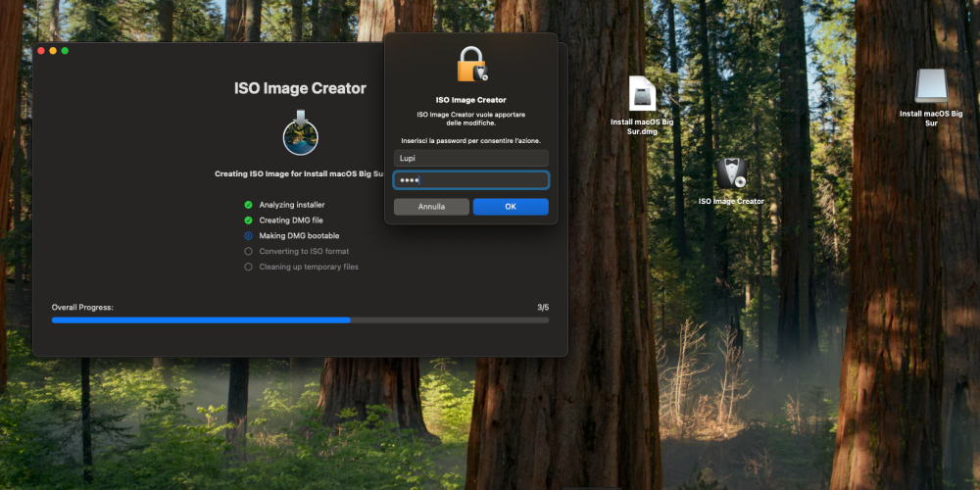
Task: Select the Install macOS Big Sur.dmg file icon on desktop
Action: (x=642, y=94)
